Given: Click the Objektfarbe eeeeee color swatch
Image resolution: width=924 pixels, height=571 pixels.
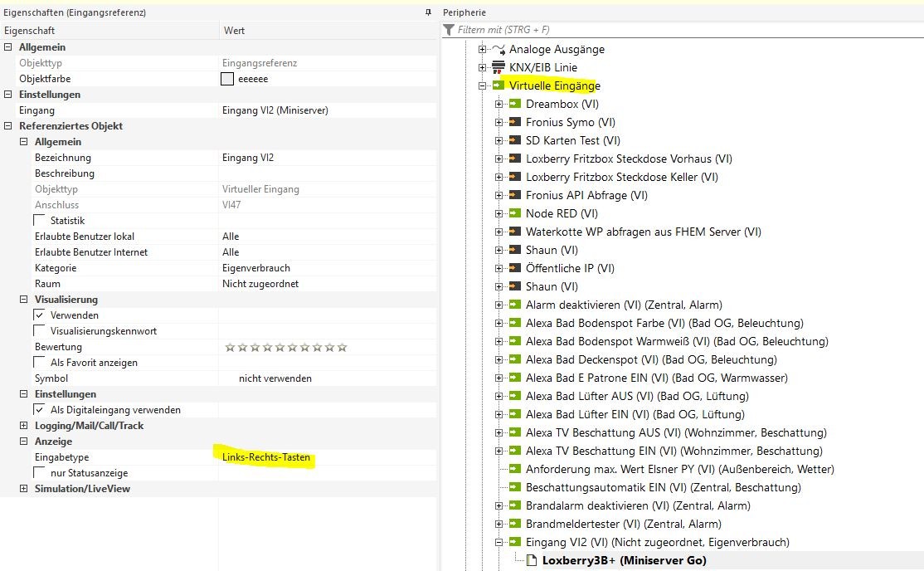Looking at the screenshot, I should [227, 79].
